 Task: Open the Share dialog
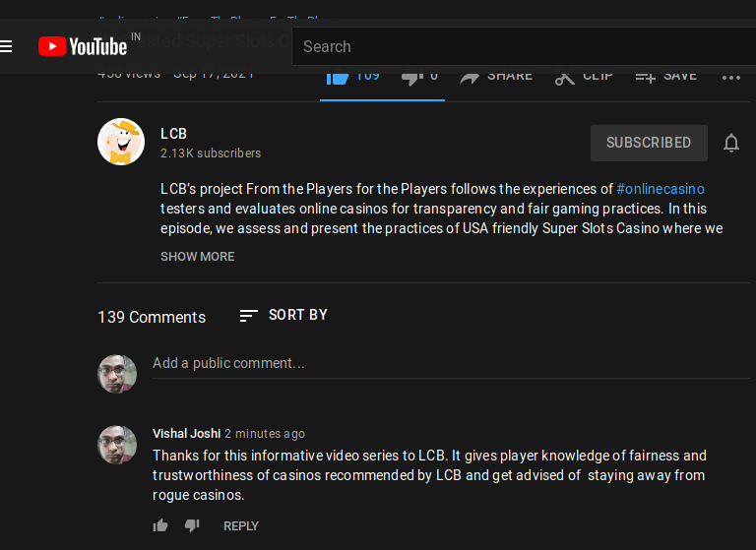[496, 79]
